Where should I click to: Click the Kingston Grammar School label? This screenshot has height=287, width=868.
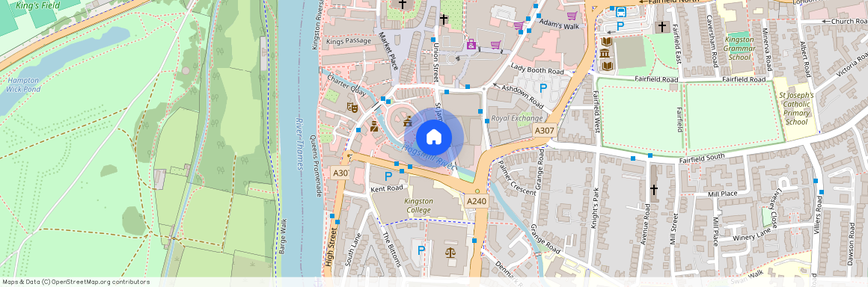(x=740, y=48)
